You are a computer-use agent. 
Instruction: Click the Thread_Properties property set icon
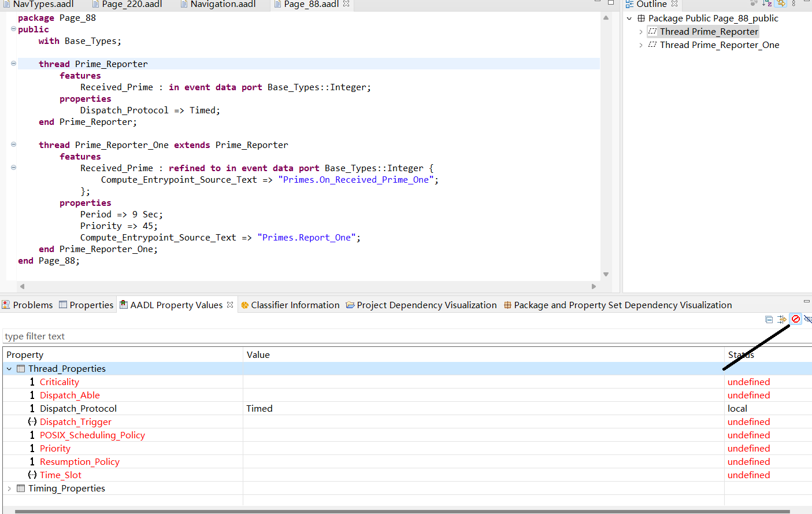21,368
